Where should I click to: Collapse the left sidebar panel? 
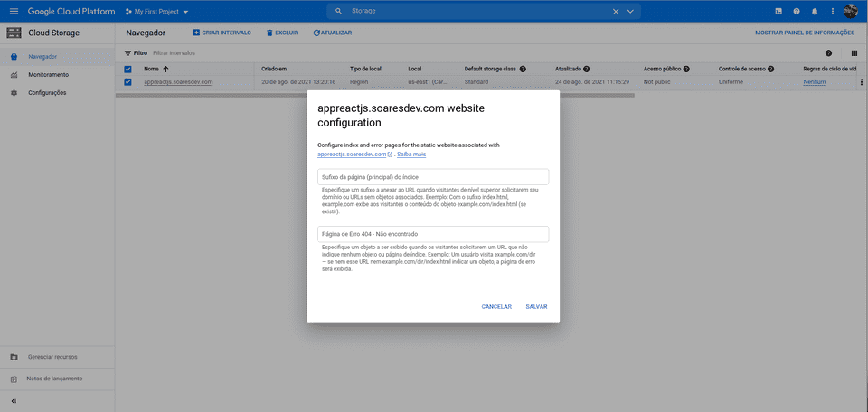(14, 401)
